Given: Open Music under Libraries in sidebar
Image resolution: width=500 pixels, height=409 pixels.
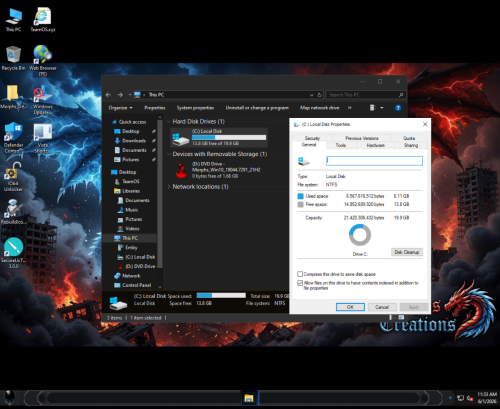Looking at the screenshot, I should tap(132, 210).
